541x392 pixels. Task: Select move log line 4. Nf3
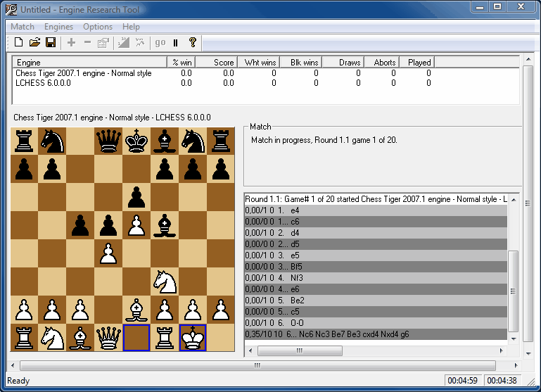click(376, 278)
